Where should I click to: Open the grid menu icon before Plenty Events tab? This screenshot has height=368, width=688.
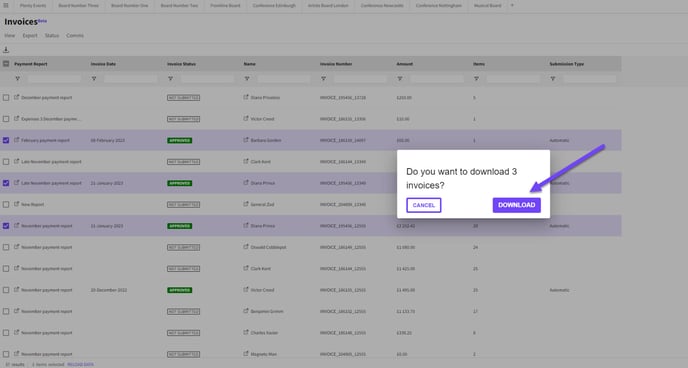pos(6,5)
